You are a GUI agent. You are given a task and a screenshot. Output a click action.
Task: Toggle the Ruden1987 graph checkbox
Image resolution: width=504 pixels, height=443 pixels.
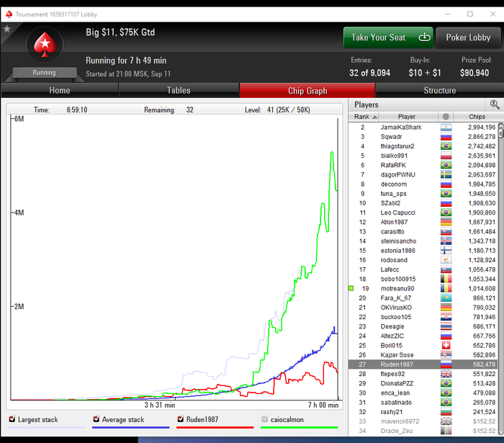(x=180, y=419)
